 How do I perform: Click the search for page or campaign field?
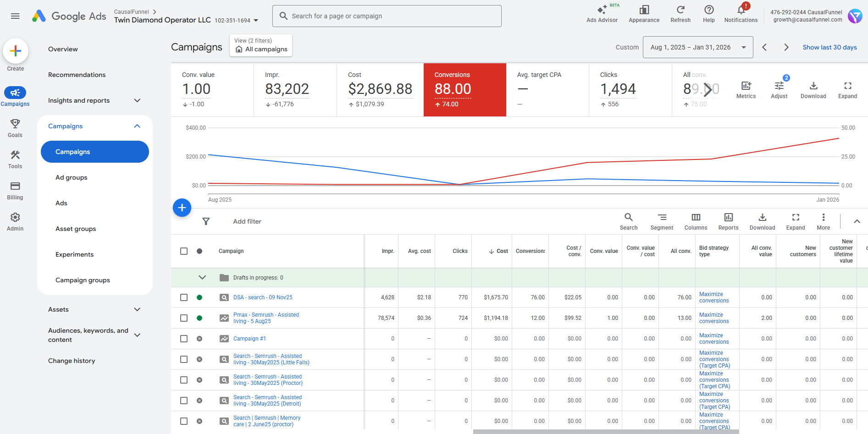pyautogui.click(x=387, y=16)
